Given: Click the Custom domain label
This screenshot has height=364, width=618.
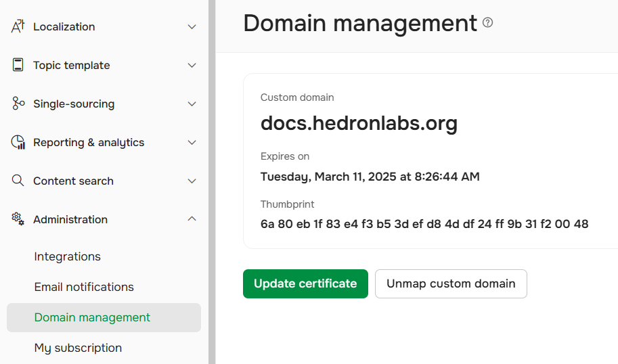Looking at the screenshot, I should click(x=297, y=97).
